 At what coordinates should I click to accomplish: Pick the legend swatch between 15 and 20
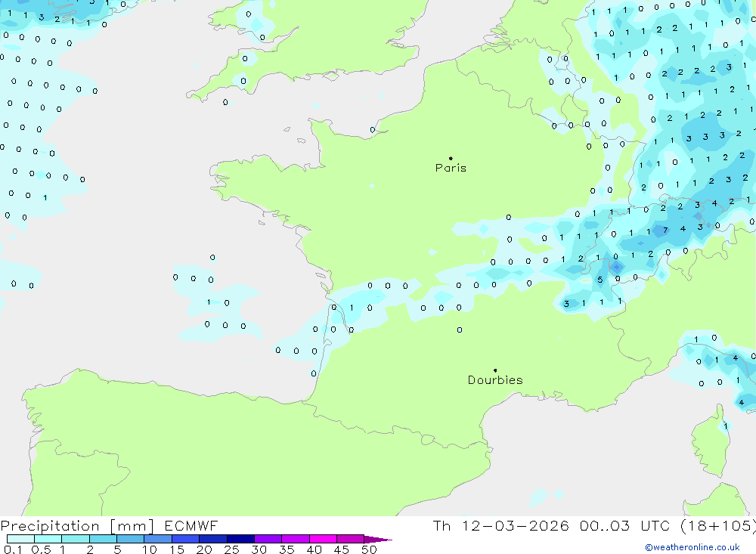point(185,539)
